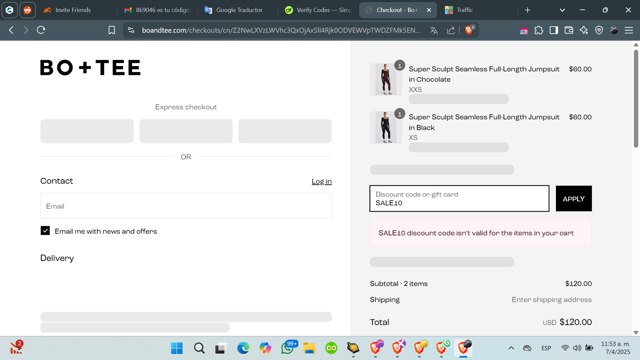640x360 pixels.
Task: Open the extensions puzzle icon
Action: (539, 30)
